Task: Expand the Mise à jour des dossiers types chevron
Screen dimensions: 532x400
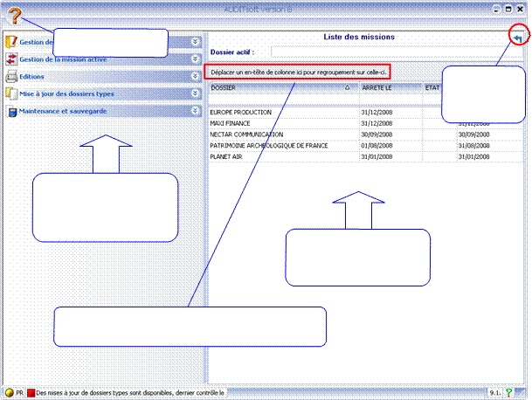Action: [x=196, y=93]
